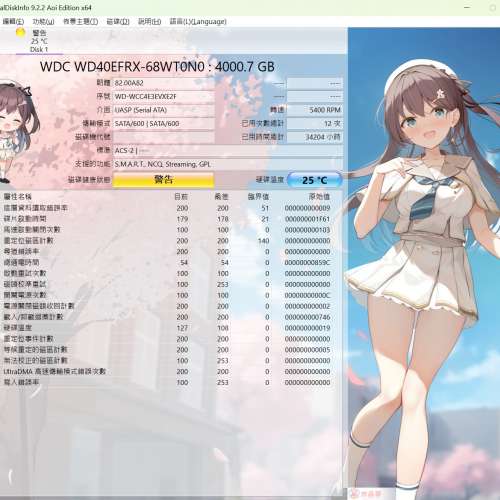
Task: Click the firmware field showing 82.00A82
Action: pyautogui.click(x=163, y=83)
